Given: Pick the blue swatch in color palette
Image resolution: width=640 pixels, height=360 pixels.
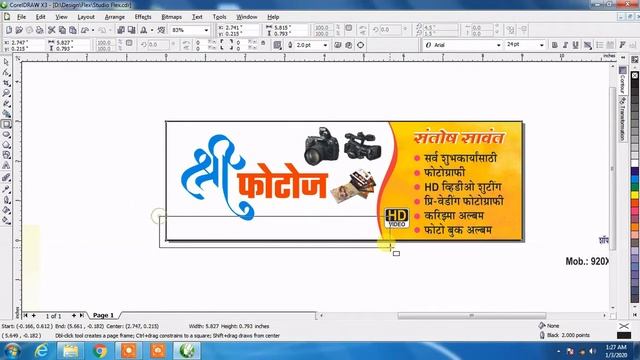Looking at the screenshot, I should [635, 179].
